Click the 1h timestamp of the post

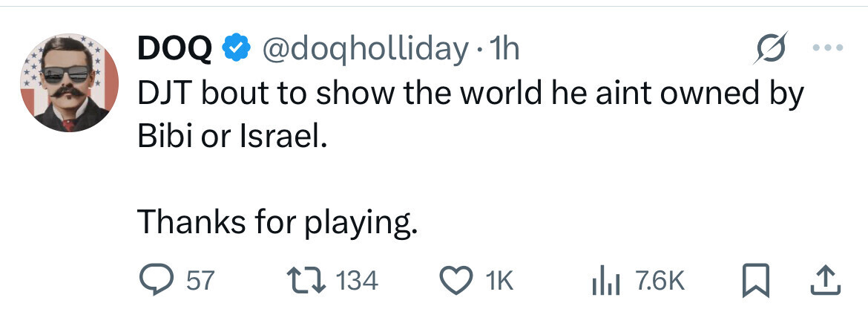pyautogui.click(x=506, y=50)
